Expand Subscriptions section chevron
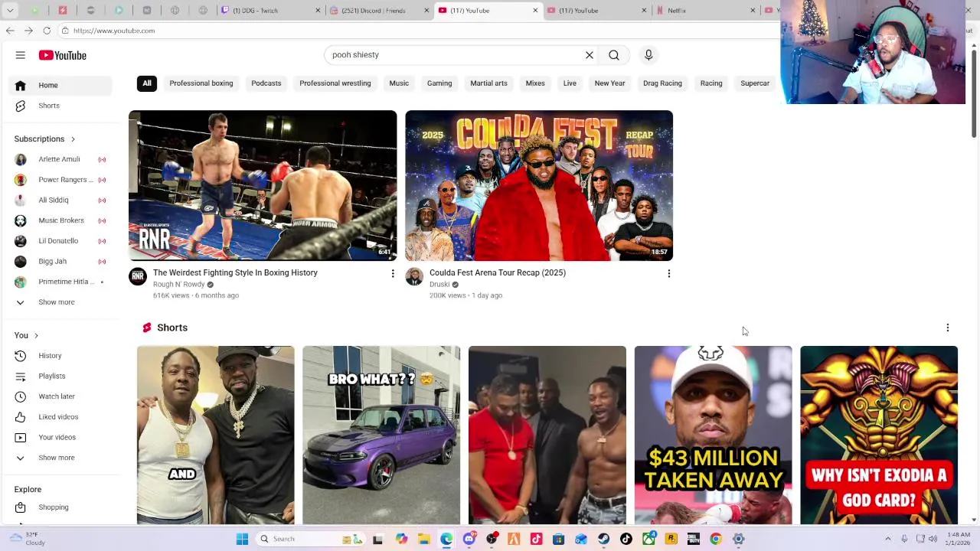This screenshot has height=551, width=980. point(73,139)
